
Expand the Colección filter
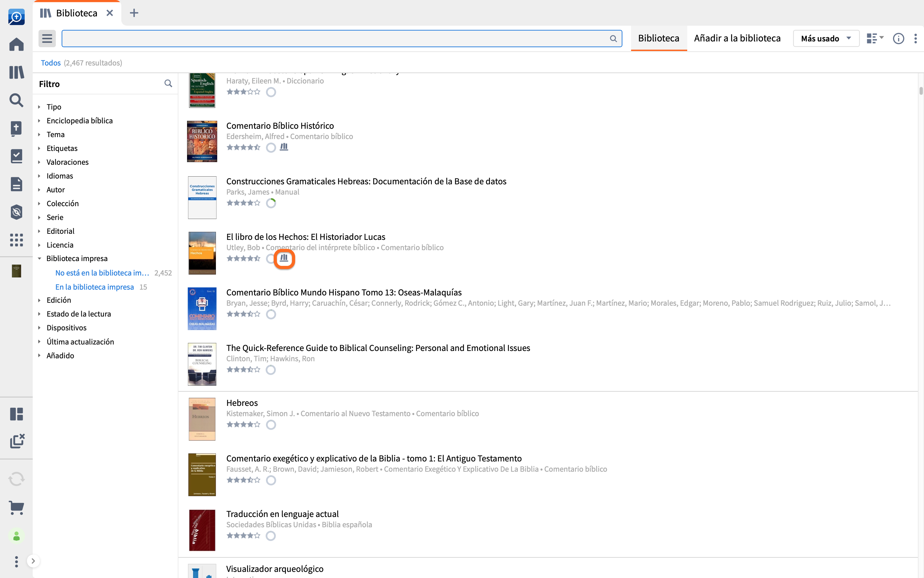tap(39, 203)
